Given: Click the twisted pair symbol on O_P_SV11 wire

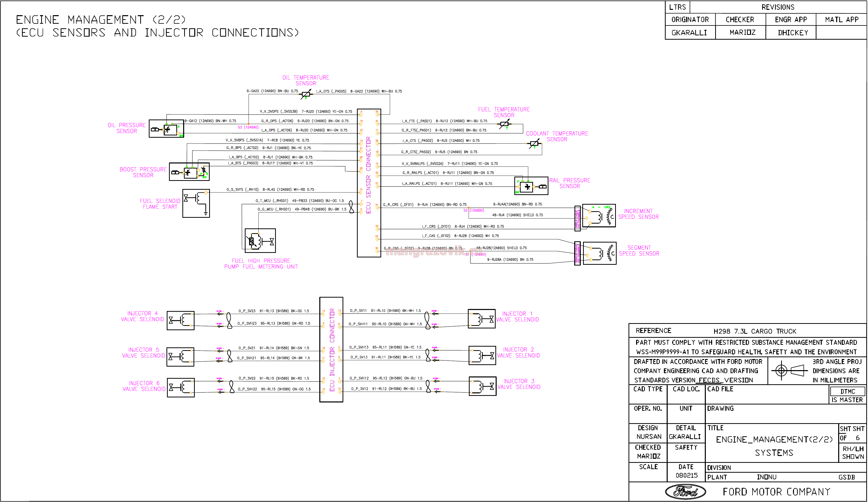Looking at the screenshot, I should click(x=427, y=321).
